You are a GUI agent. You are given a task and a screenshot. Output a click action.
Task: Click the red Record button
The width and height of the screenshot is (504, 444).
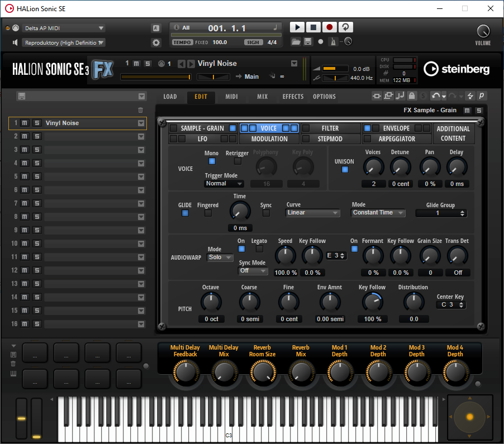[x=329, y=27]
